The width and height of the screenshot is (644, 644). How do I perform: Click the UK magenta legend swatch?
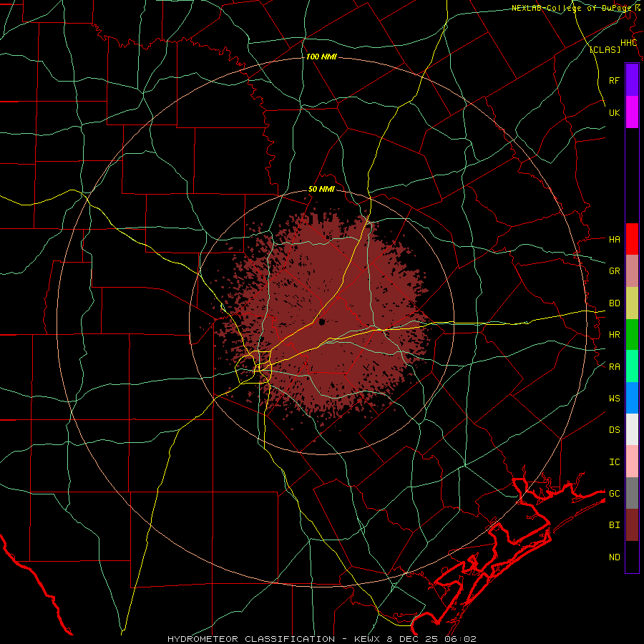tap(632, 112)
